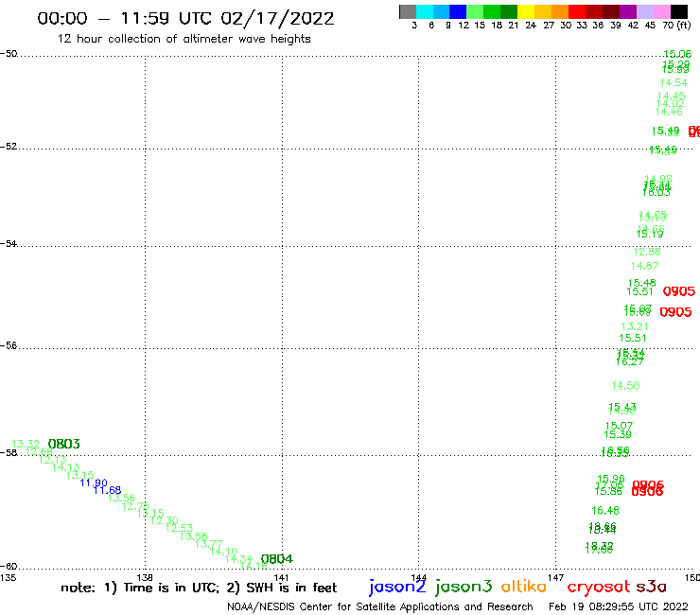
Task: Click the red "cryosat" satellite label
Action: (x=599, y=587)
